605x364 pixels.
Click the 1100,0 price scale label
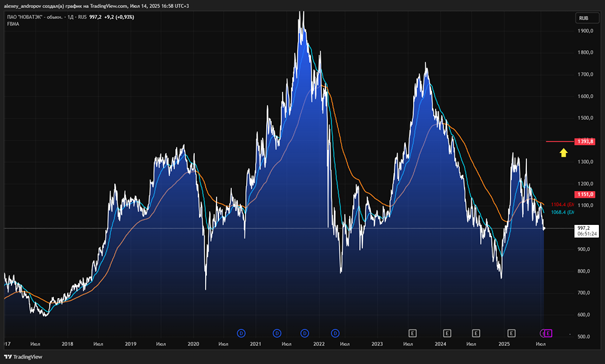(585, 206)
